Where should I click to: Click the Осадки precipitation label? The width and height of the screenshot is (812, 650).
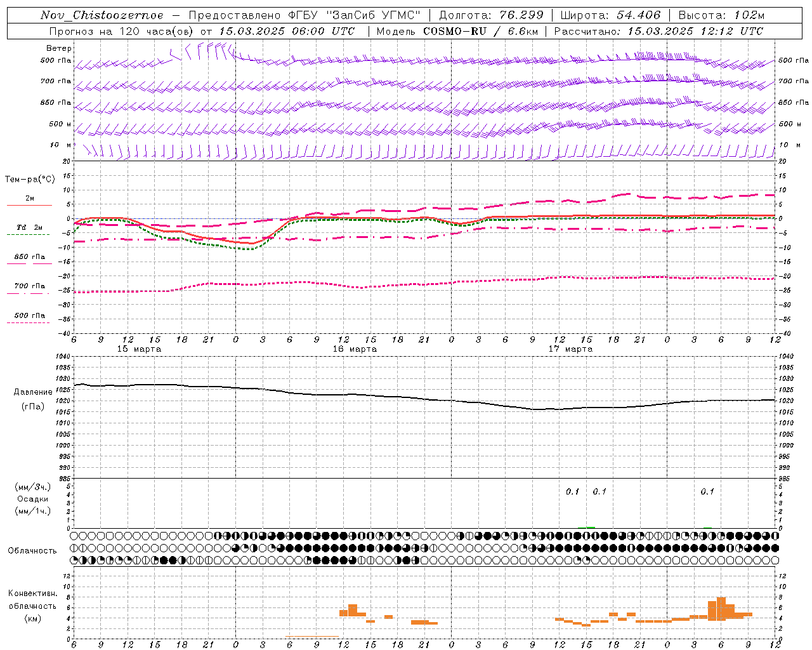pos(33,499)
